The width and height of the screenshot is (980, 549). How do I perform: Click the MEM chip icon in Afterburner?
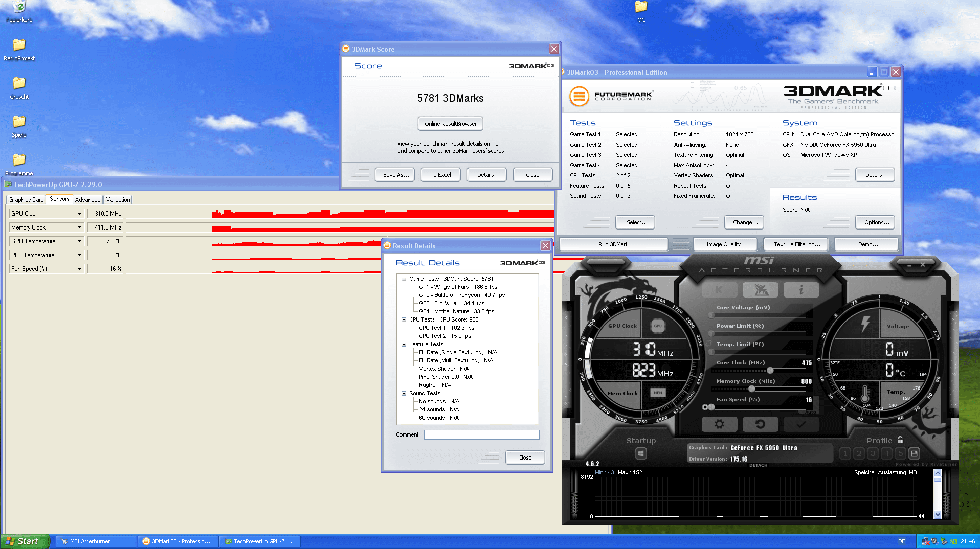658,393
